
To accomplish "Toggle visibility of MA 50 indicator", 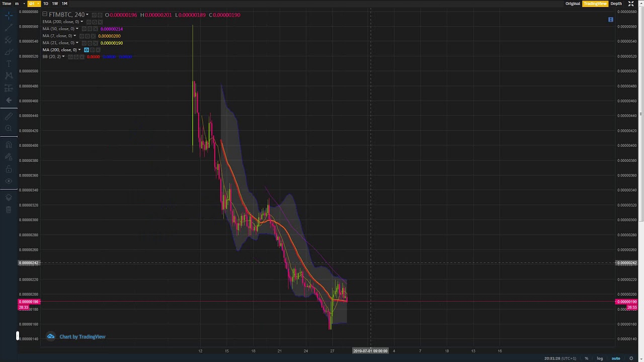I will point(84,29).
